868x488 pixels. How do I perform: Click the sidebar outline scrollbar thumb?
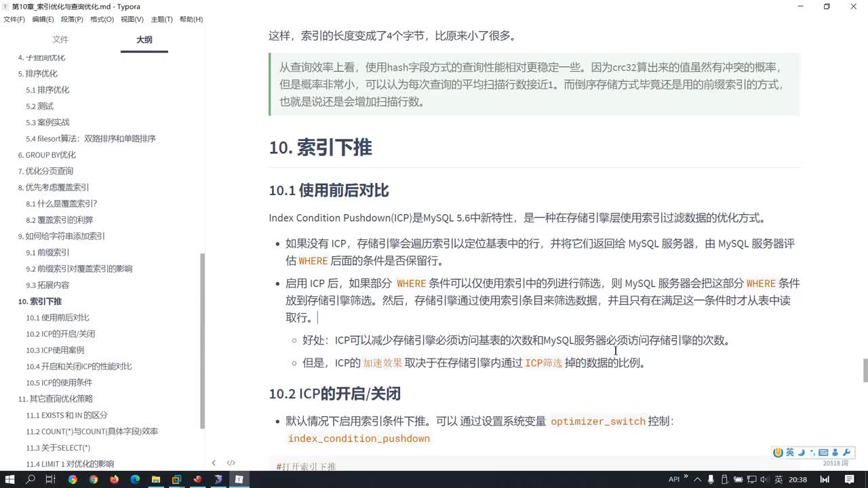coord(202,340)
